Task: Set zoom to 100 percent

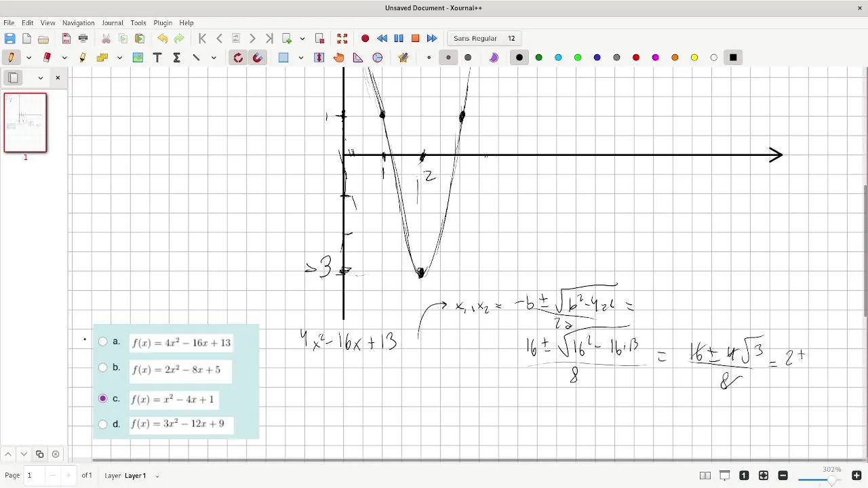Action: [x=744, y=476]
